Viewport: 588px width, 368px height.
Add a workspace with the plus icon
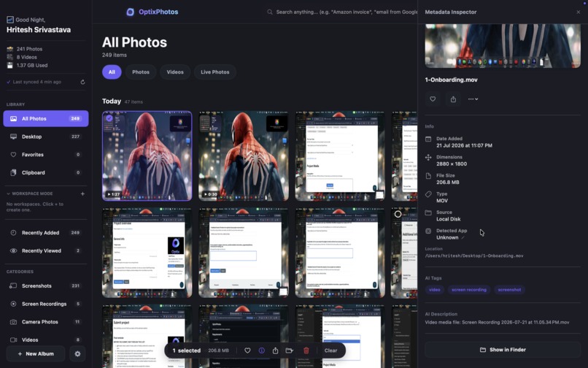tap(82, 193)
